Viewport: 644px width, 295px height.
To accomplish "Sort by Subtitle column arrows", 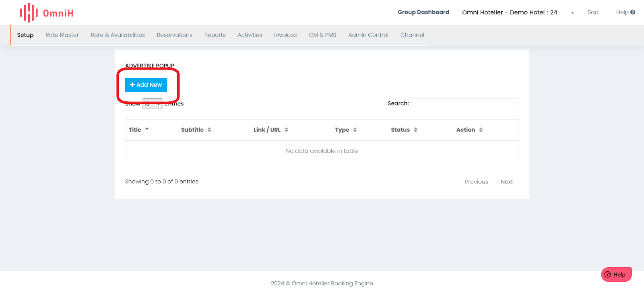I will click(x=209, y=130).
